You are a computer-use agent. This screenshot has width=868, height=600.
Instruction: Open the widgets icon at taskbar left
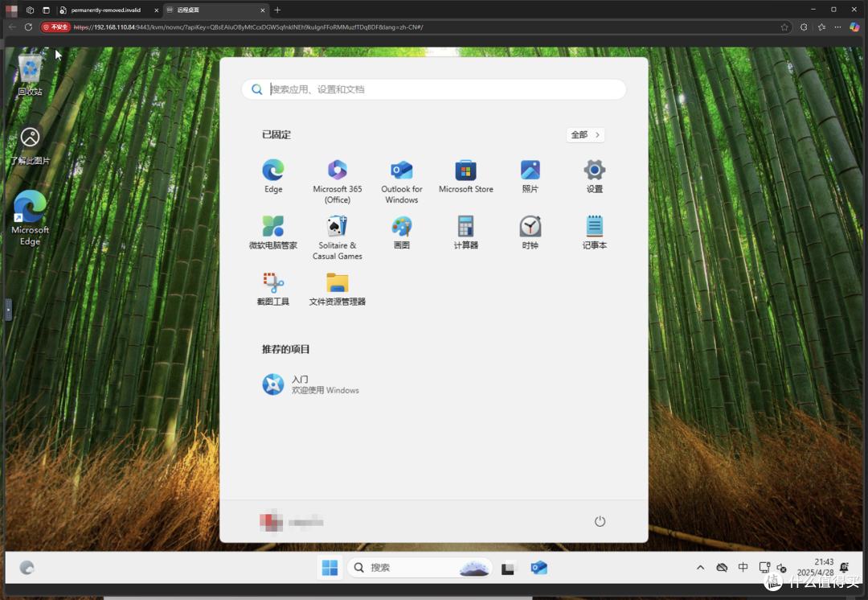point(27,567)
